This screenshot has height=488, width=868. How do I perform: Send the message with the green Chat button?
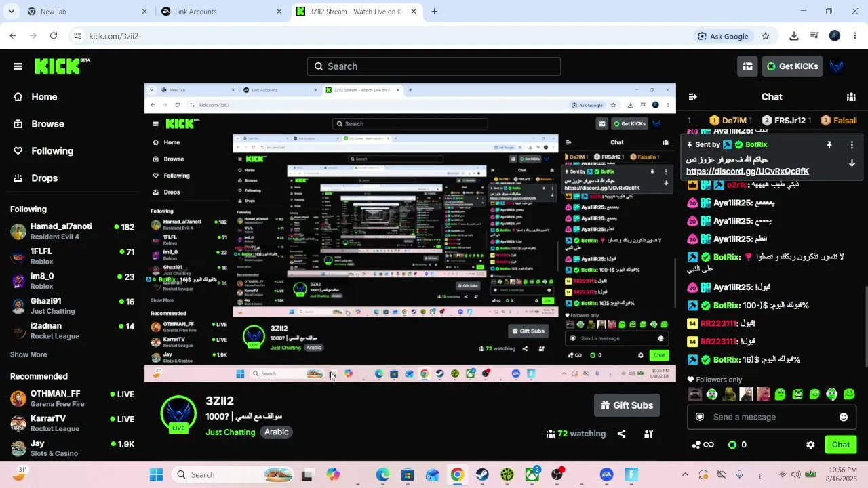click(x=841, y=445)
